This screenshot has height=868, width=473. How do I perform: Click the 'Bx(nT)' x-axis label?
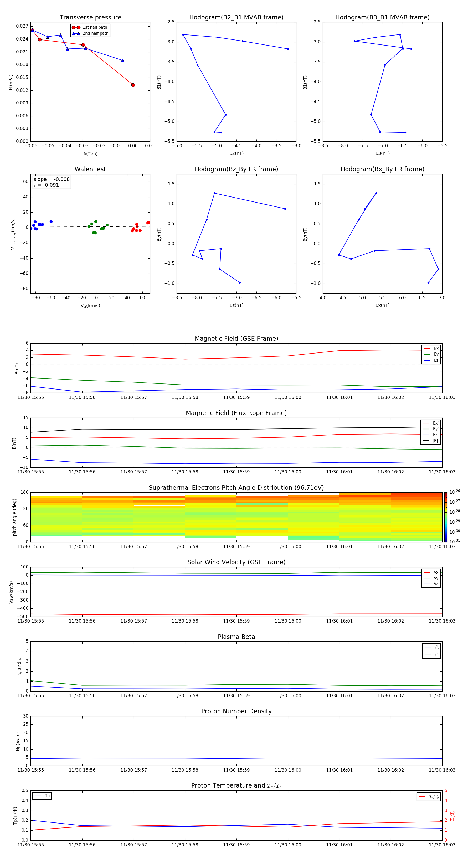click(382, 305)
